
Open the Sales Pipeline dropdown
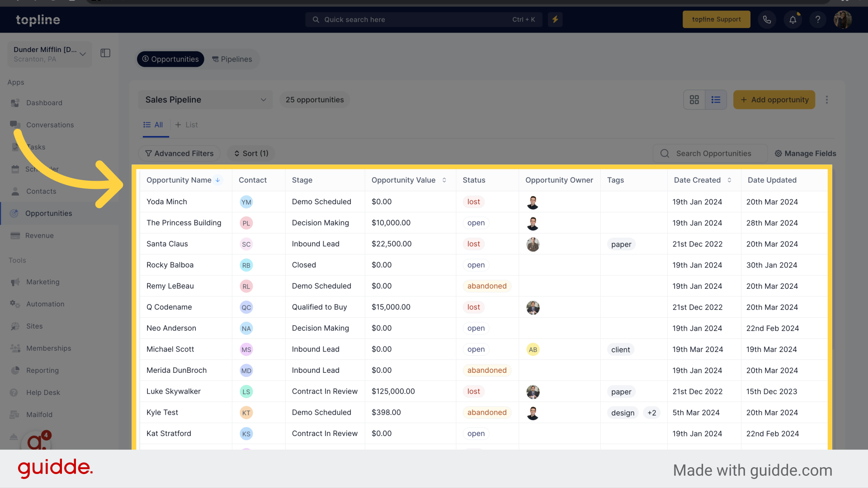[x=206, y=100]
